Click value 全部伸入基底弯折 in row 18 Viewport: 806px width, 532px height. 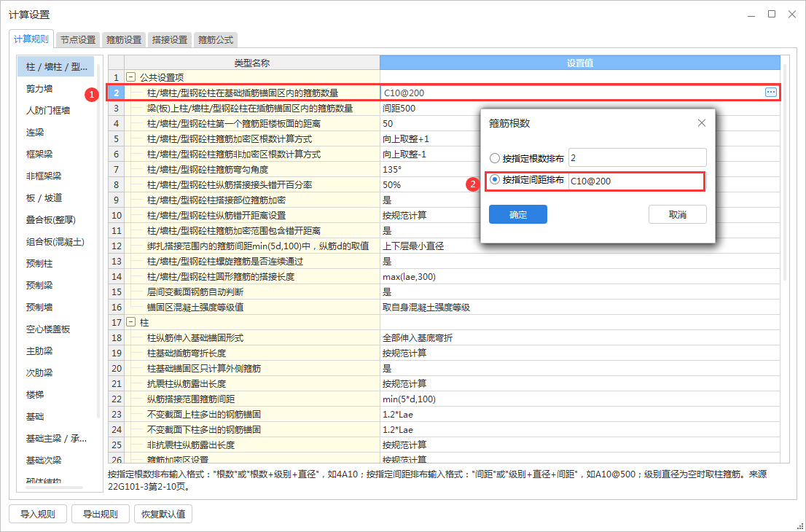(x=418, y=337)
